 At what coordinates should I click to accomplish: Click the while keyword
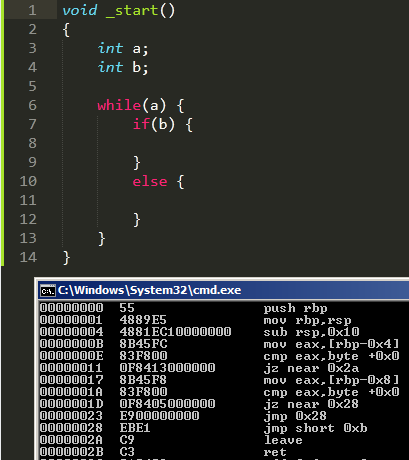119,105
